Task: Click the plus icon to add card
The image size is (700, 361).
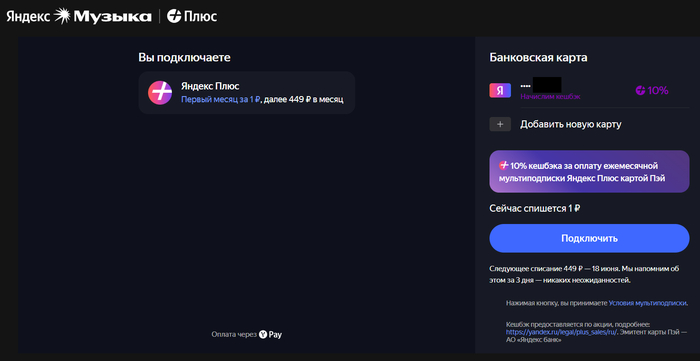Action: tap(500, 124)
